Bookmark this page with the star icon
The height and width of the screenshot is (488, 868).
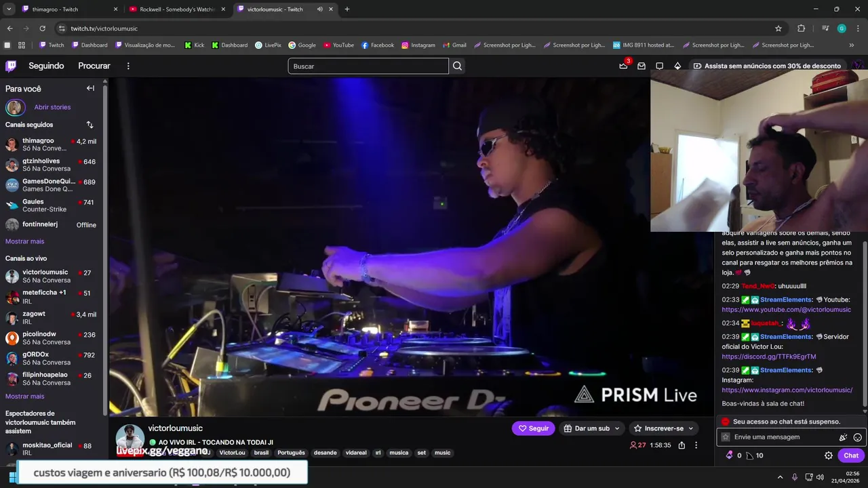pyautogui.click(x=778, y=28)
